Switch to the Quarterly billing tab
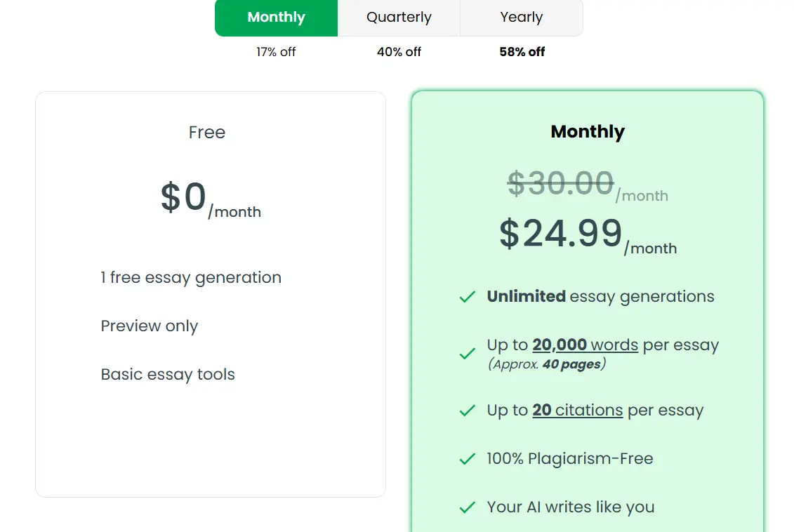The width and height of the screenshot is (794, 532). point(399,18)
